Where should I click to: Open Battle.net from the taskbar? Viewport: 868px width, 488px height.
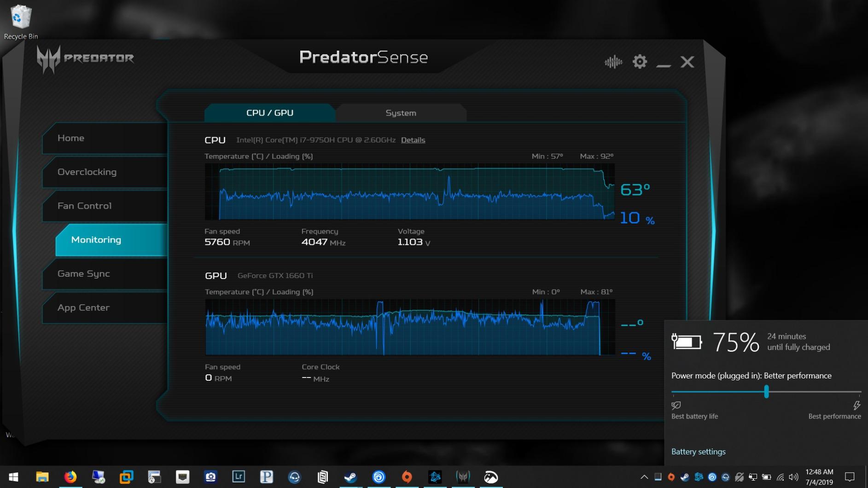pos(435,477)
